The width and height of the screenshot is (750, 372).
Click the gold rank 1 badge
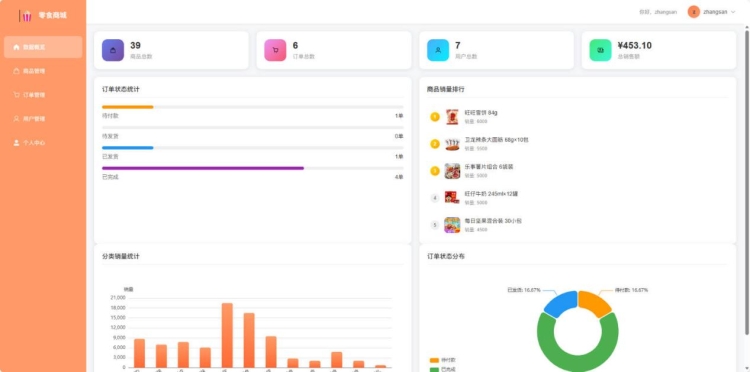435,117
